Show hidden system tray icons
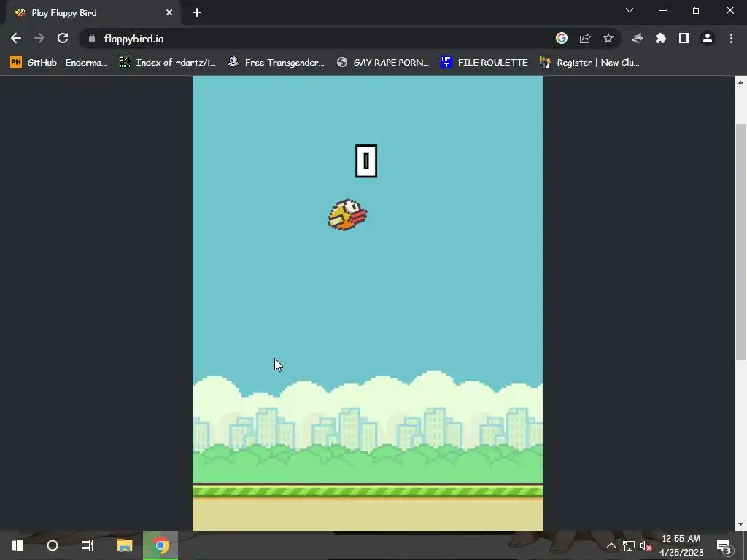 [611, 545]
